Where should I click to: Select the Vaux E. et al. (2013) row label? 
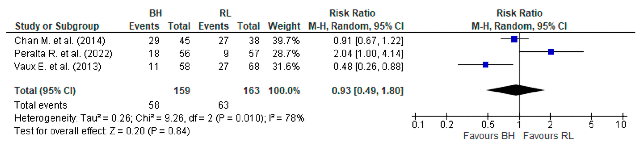pos(58,67)
